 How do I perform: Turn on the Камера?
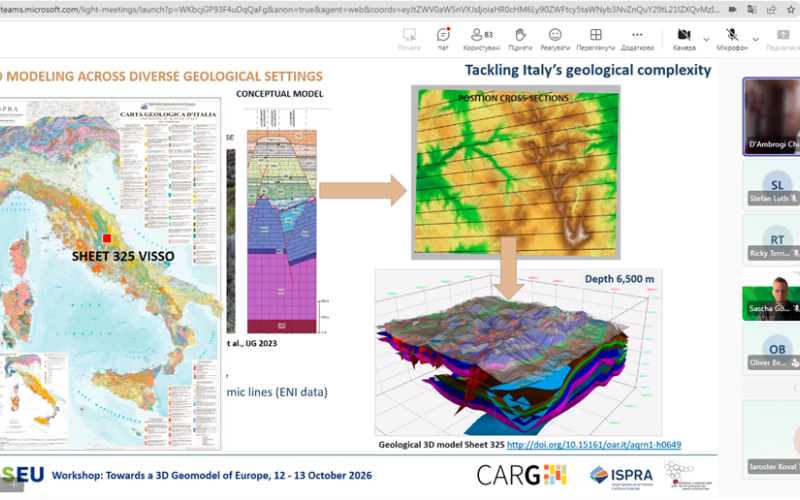(x=684, y=39)
